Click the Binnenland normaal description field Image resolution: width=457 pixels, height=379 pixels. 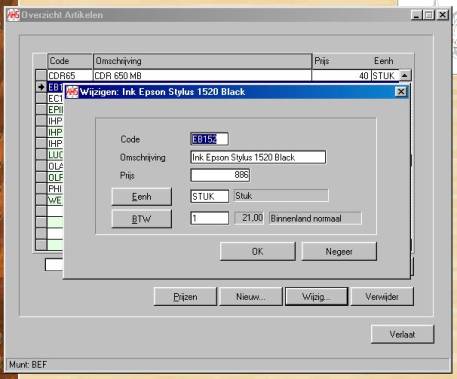pyautogui.click(x=315, y=218)
